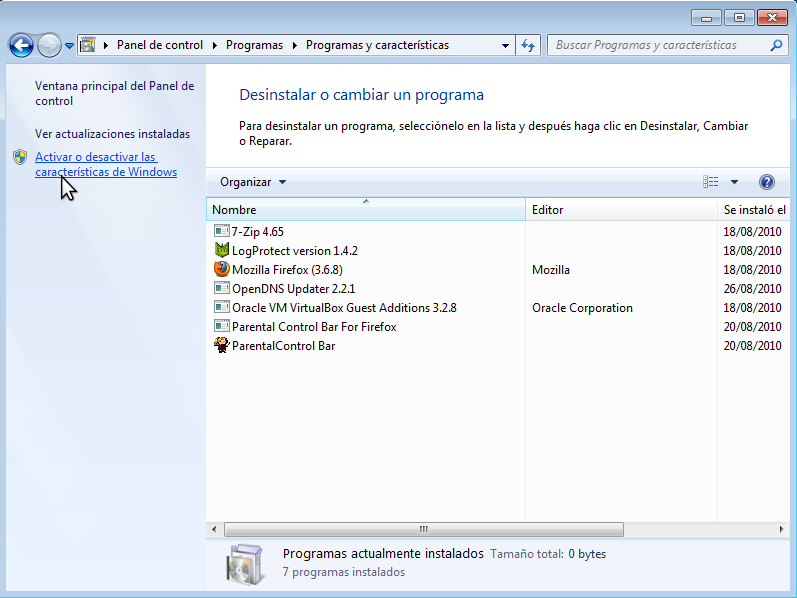Screen dimensions: 797x598
Task: Click the Mozilla editor cell
Action: click(x=551, y=270)
